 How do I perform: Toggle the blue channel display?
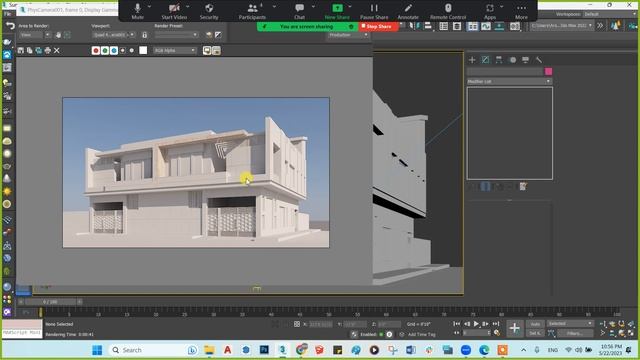[x=114, y=51]
